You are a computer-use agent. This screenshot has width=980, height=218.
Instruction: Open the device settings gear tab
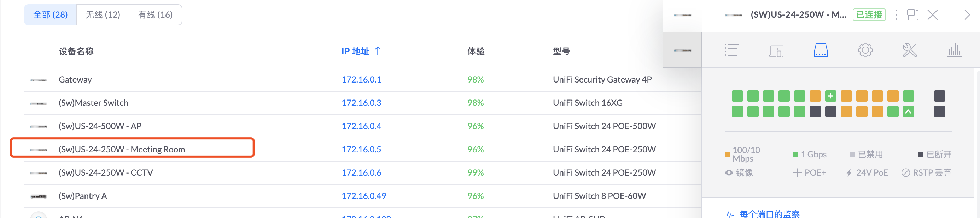865,50
